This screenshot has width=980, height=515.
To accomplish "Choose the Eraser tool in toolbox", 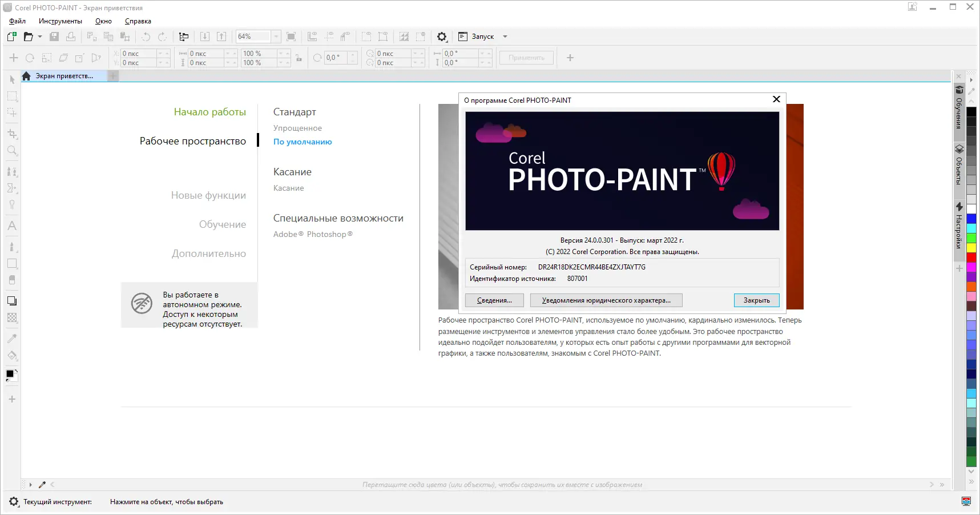I will [12, 280].
